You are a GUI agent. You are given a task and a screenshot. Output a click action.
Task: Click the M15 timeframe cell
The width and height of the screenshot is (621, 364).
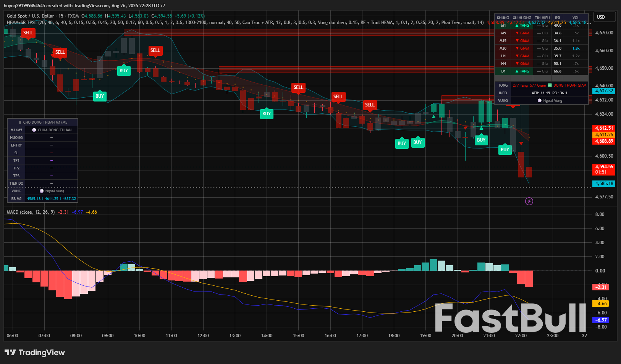[503, 41]
